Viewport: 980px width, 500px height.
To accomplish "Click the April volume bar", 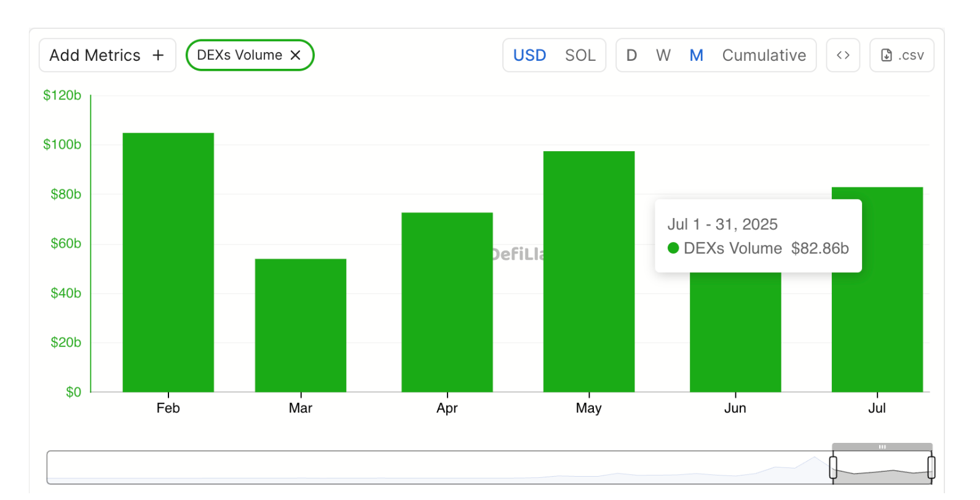I will 447,302.
